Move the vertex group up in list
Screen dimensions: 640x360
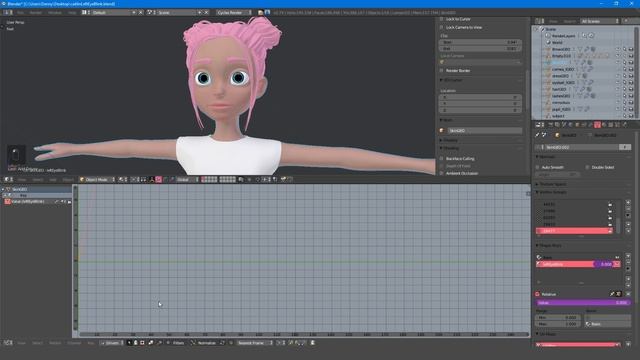coord(628,224)
